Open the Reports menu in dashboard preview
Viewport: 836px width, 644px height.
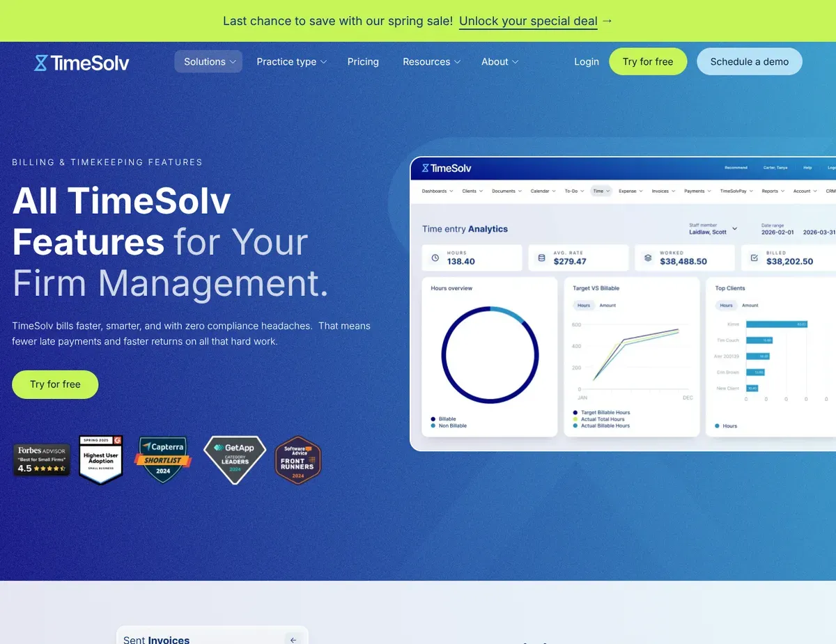(773, 191)
